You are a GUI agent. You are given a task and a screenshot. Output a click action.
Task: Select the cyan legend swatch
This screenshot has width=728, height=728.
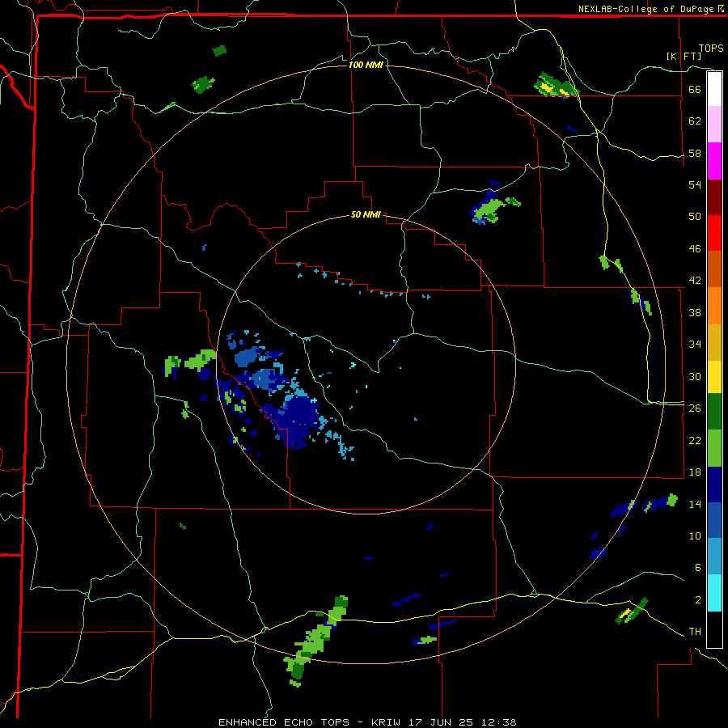(x=714, y=593)
